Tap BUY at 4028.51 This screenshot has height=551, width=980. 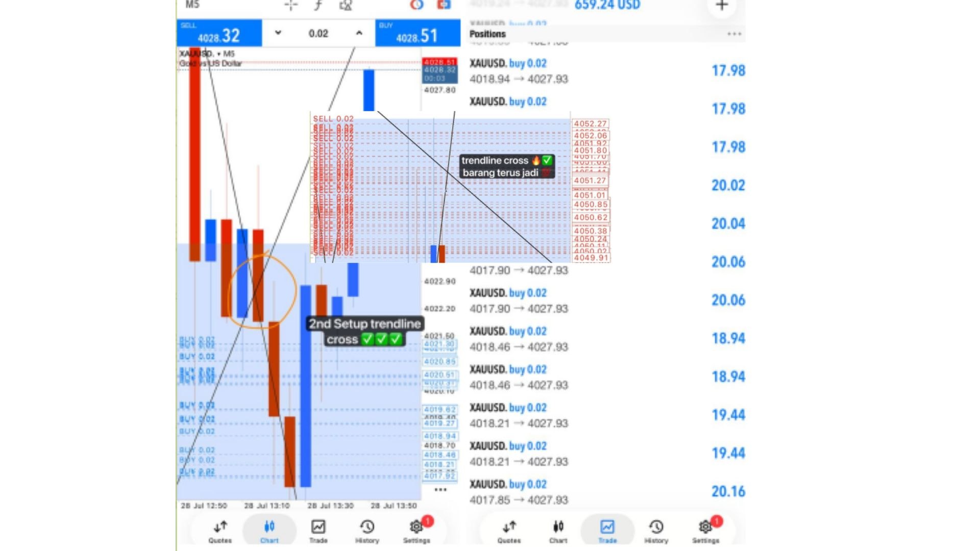click(418, 33)
